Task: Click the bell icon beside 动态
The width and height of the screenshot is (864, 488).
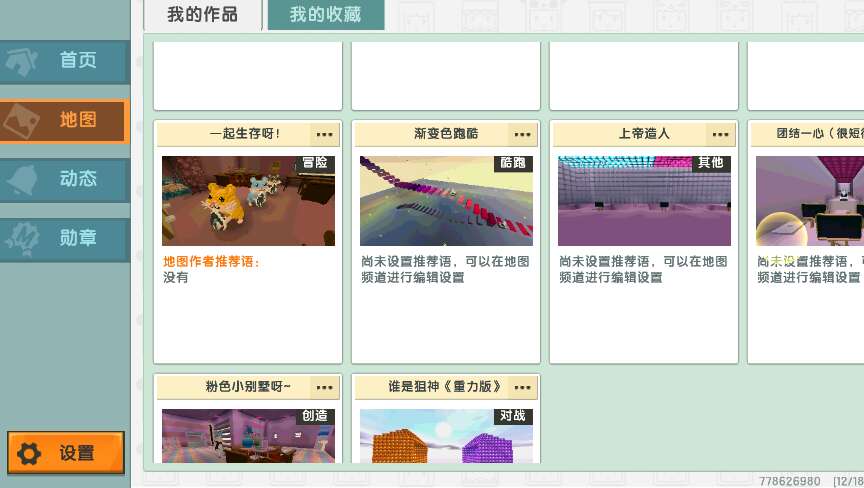Action: pyautogui.click(x=22, y=180)
